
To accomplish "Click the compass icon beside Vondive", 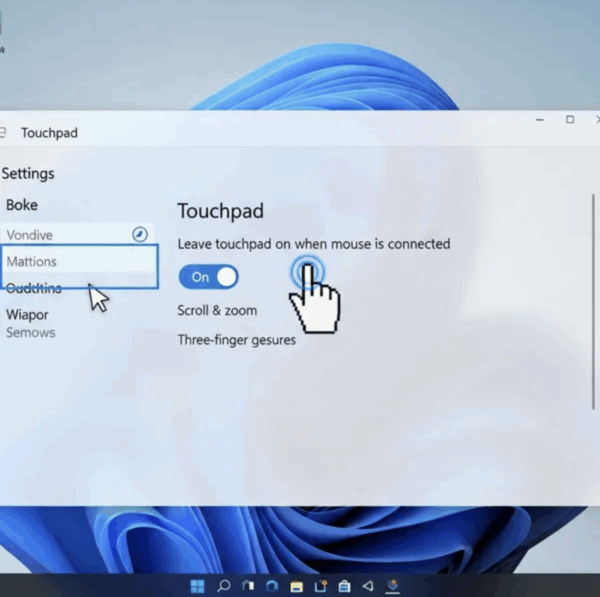I will pyautogui.click(x=140, y=234).
